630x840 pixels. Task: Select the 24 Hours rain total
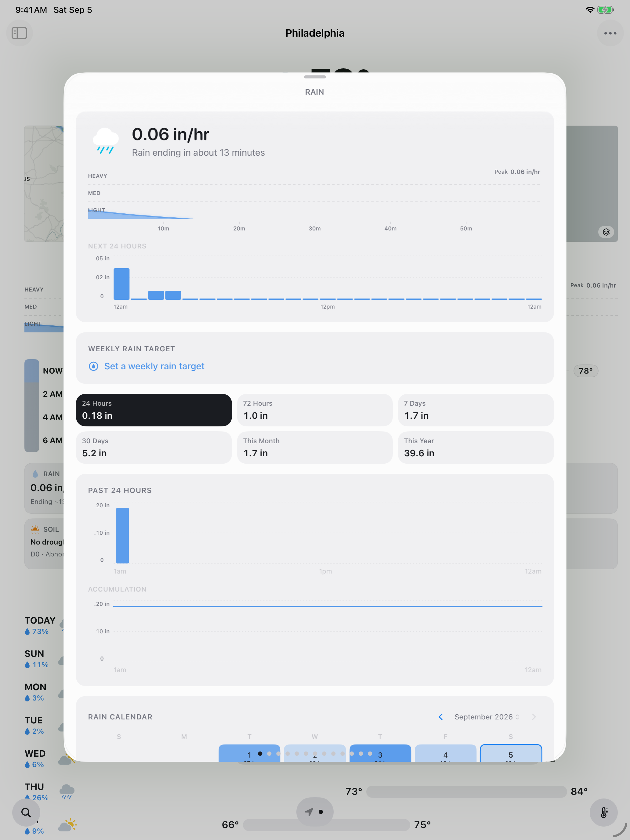[x=154, y=410]
